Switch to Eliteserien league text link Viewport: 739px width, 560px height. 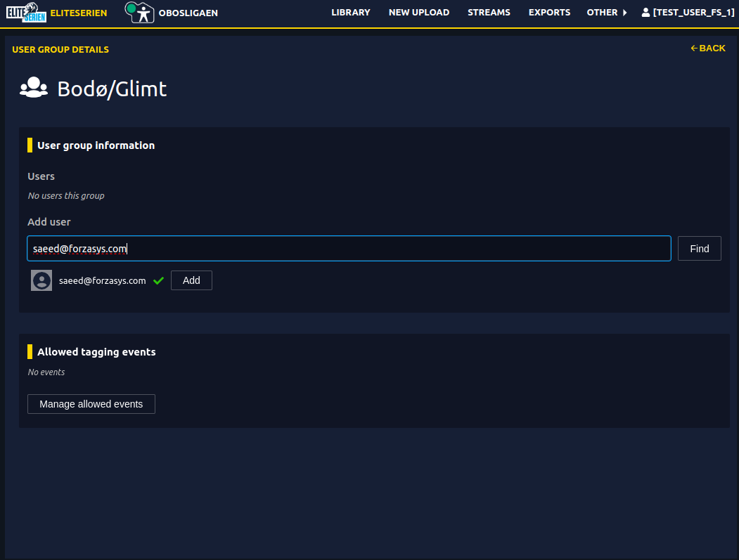click(x=79, y=13)
